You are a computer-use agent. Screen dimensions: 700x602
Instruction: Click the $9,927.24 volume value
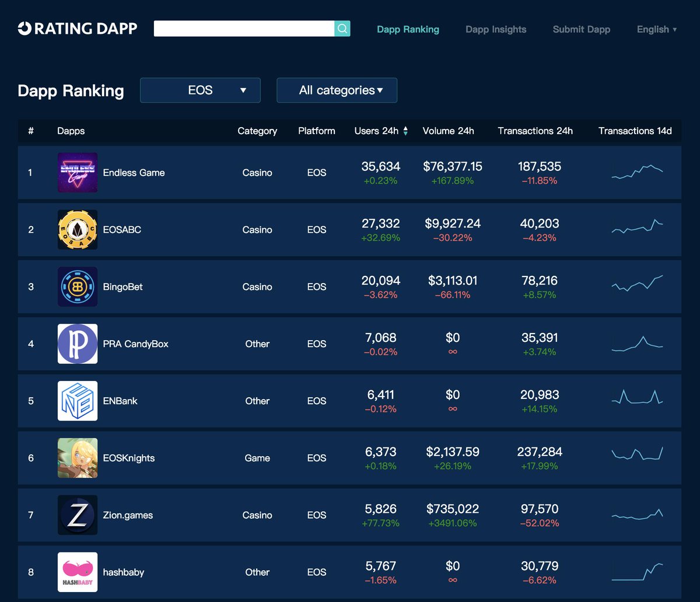(453, 223)
